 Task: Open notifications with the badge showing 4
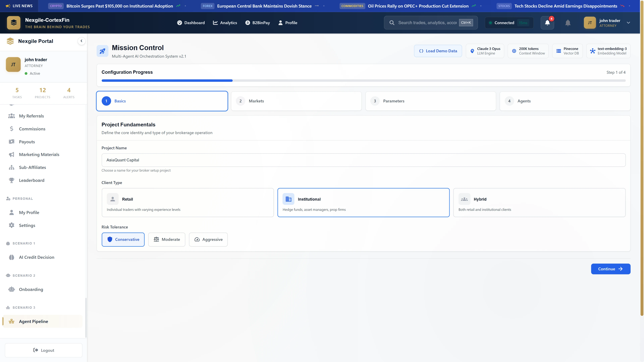click(x=547, y=22)
